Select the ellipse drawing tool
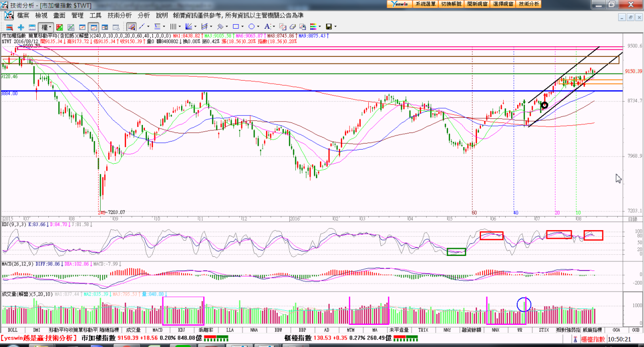644x347 pixels. click(x=251, y=27)
